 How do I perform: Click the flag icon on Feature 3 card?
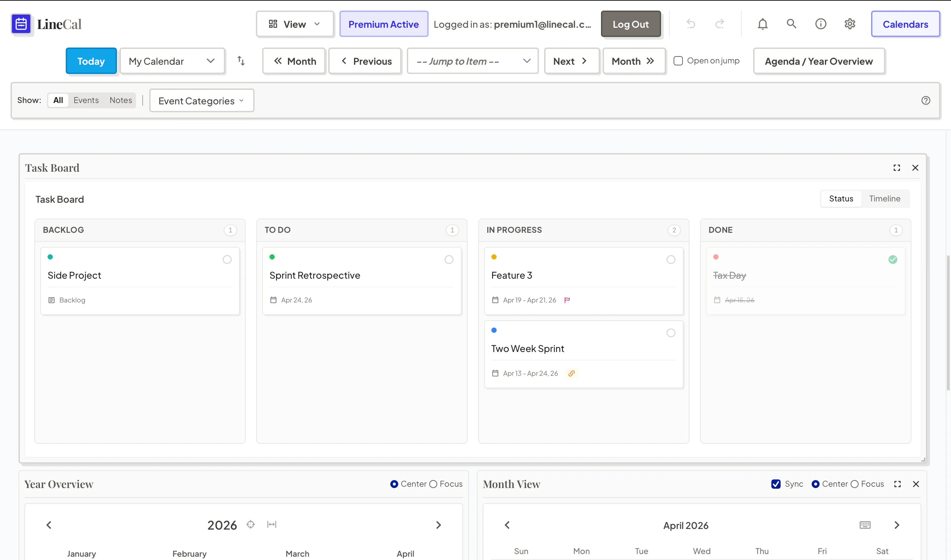pyautogui.click(x=567, y=300)
